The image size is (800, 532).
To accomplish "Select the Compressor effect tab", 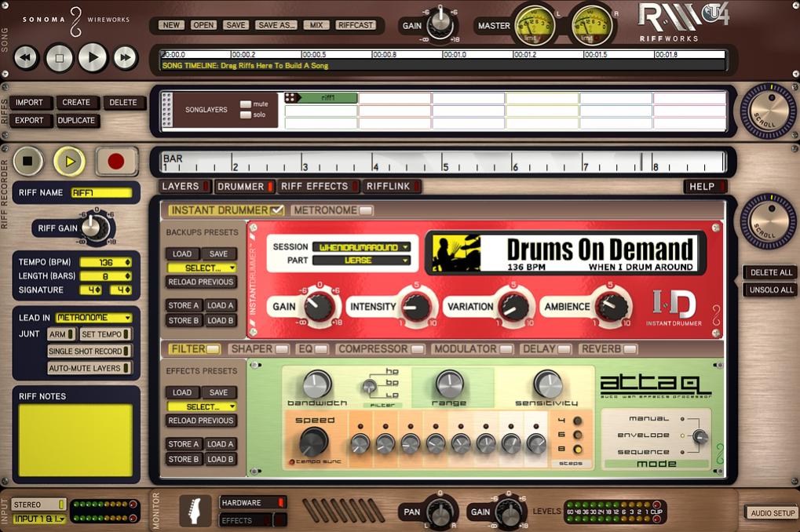I will 380,349.
